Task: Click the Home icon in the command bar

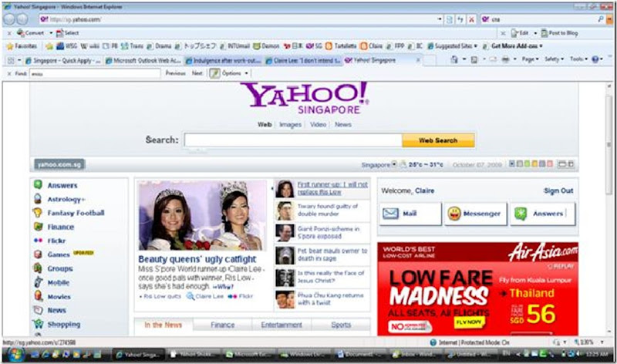Action: click(454, 59)
